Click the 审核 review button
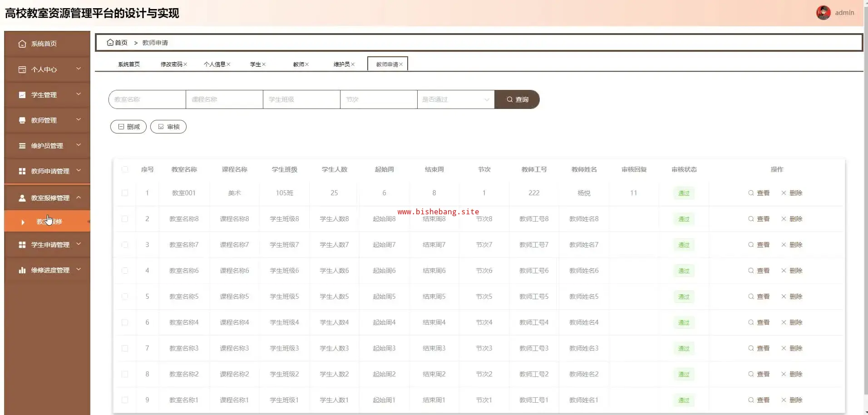868x415 pixels. tap(168, 127)
